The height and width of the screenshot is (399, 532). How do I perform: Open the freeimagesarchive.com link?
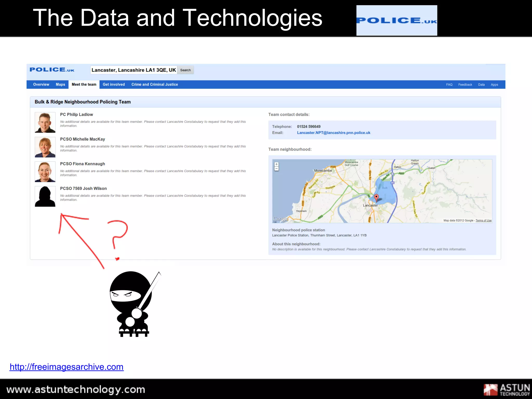tap(66, 367)
